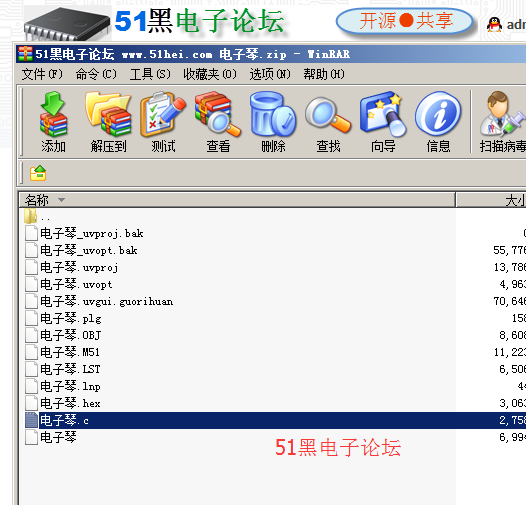Select file 电子琴.M51

pyautogui.click(x=70, y=352)
